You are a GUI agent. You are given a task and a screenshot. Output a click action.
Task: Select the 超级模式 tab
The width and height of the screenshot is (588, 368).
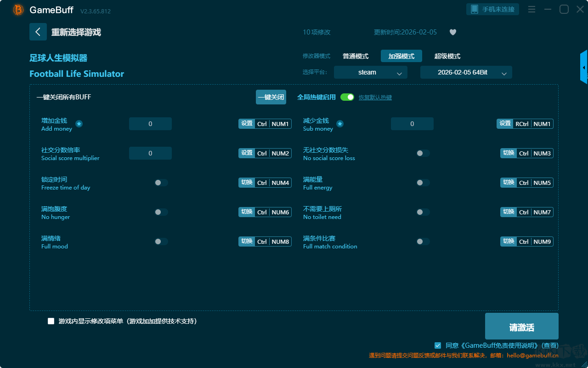[x=447, y=56]
